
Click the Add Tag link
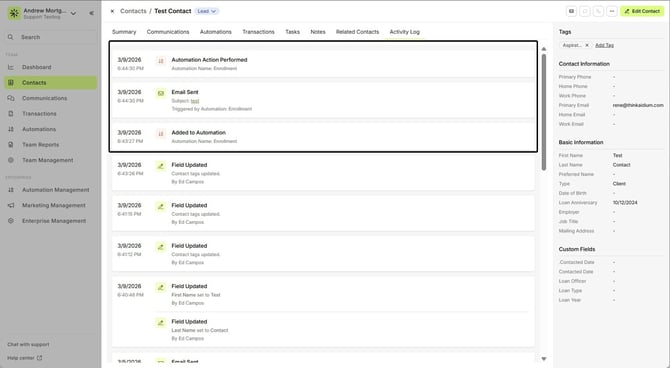pyautogui.click(x=604, y=45)
